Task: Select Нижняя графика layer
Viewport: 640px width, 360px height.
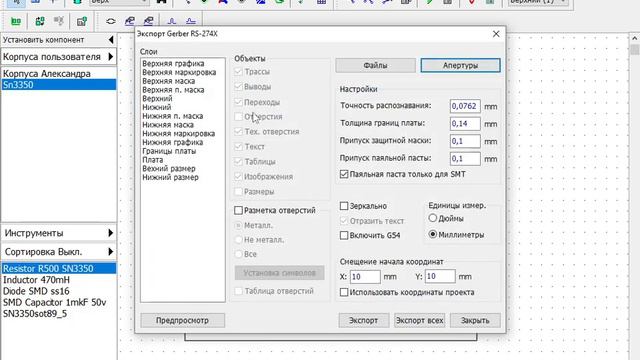Action: (172, 142)
